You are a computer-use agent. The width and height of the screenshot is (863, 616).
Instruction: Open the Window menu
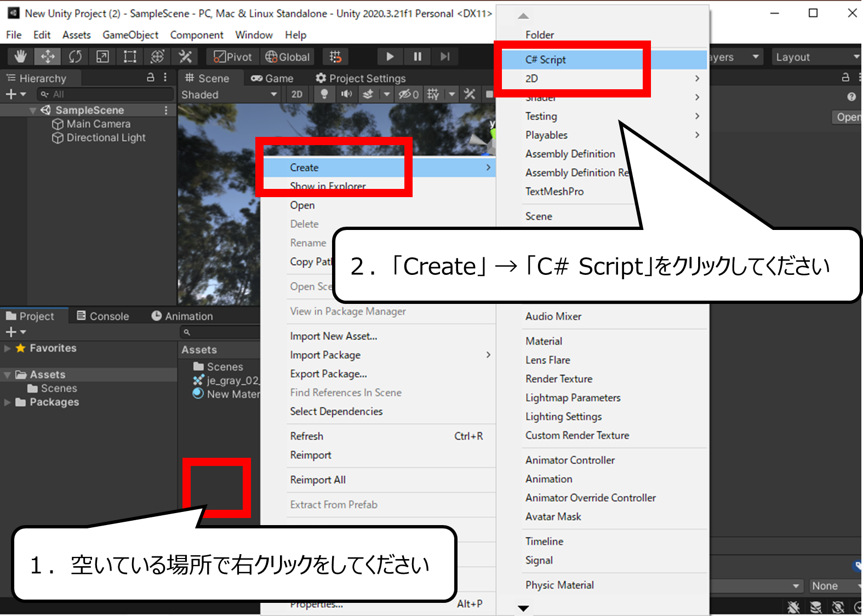254,35
